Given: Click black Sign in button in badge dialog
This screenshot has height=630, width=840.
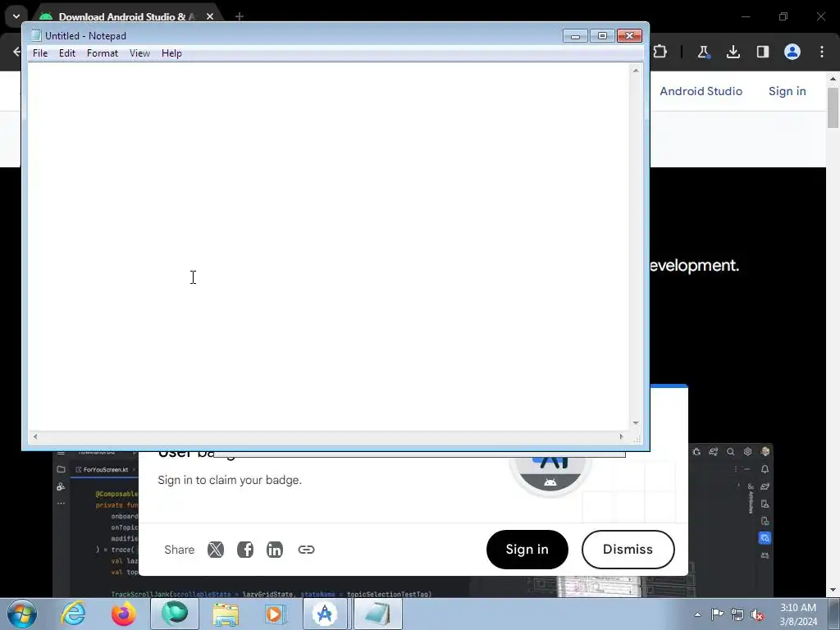Looking at the screenshot, I should coord(527,550).
